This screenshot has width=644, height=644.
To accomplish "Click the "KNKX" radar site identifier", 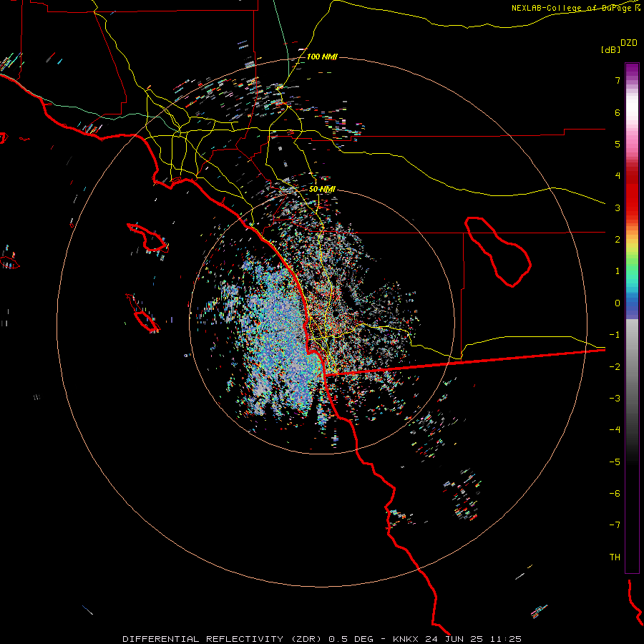I will 406,639.
